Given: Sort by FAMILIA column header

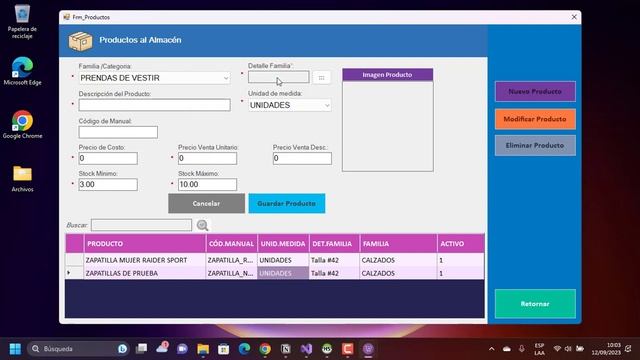Looking at the screenshot, I should [x=398, y=244].
